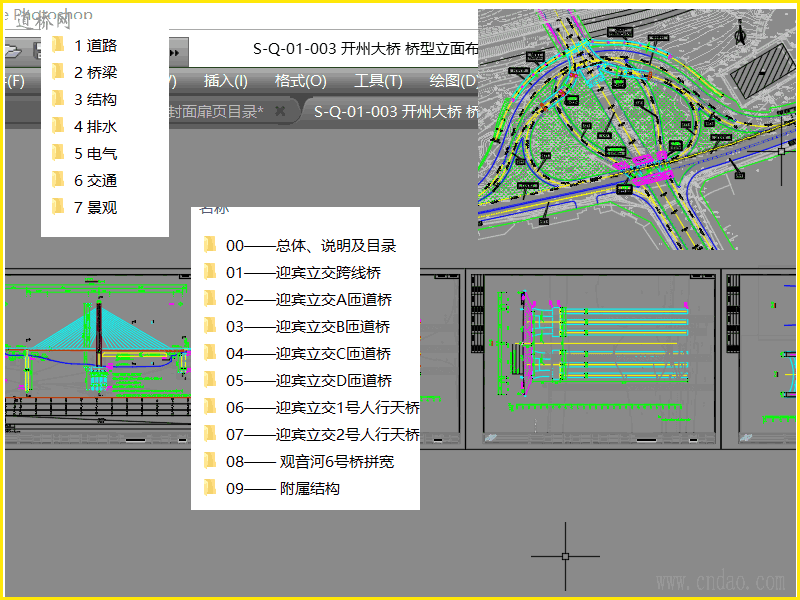The image size is (800, 600).
Task: Open the 插入(I) menu
Action: pyautogui.click(x=225, y=81)
